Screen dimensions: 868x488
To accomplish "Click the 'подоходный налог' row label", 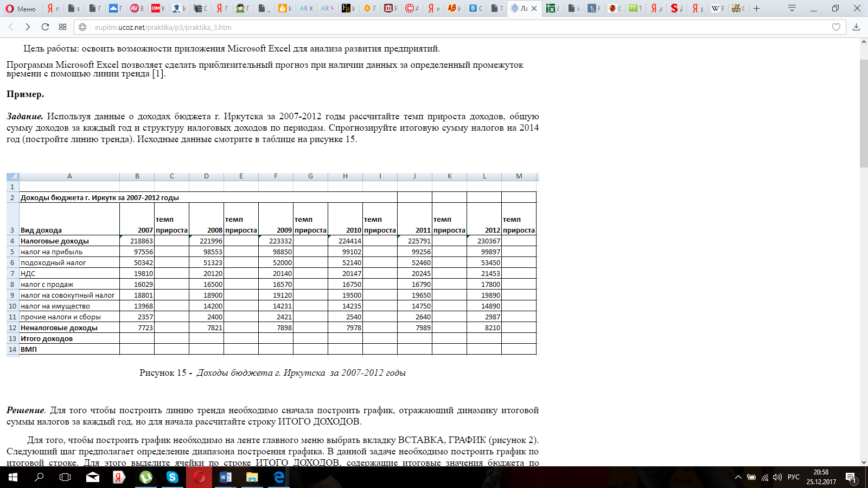I will point(53,262).
